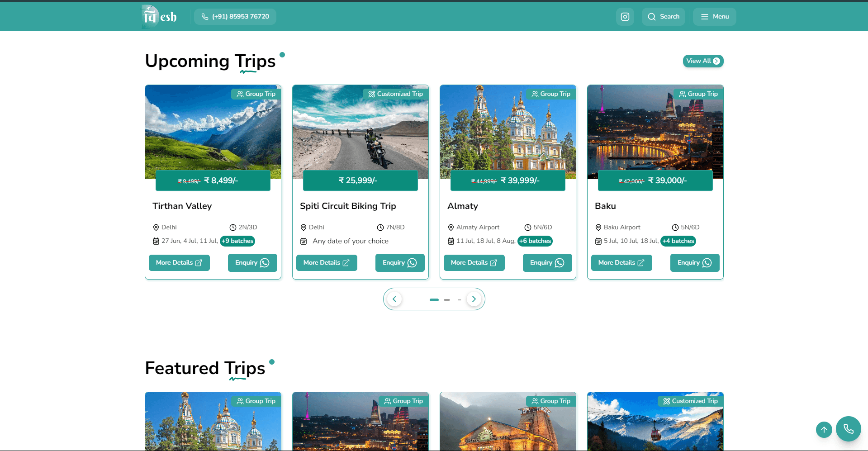Select third carousel pagination dot
This screenshot has width=868, height=451.
(x=459, y=300)
